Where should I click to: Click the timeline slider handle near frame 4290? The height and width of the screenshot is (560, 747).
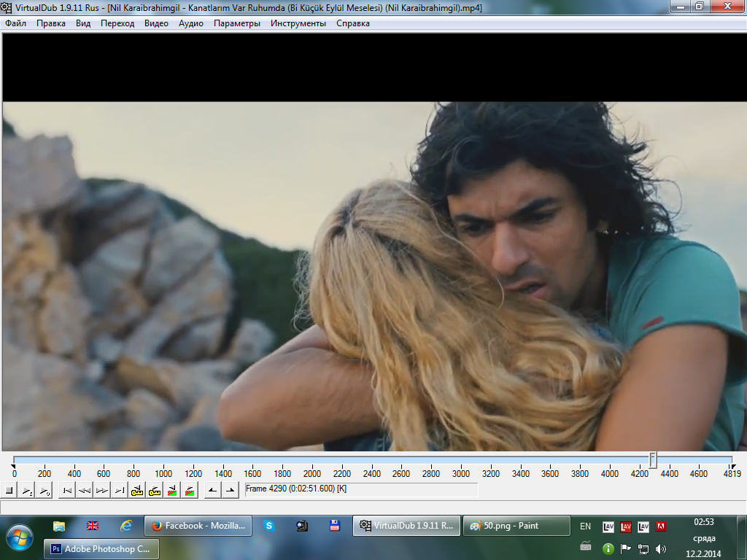653,460
